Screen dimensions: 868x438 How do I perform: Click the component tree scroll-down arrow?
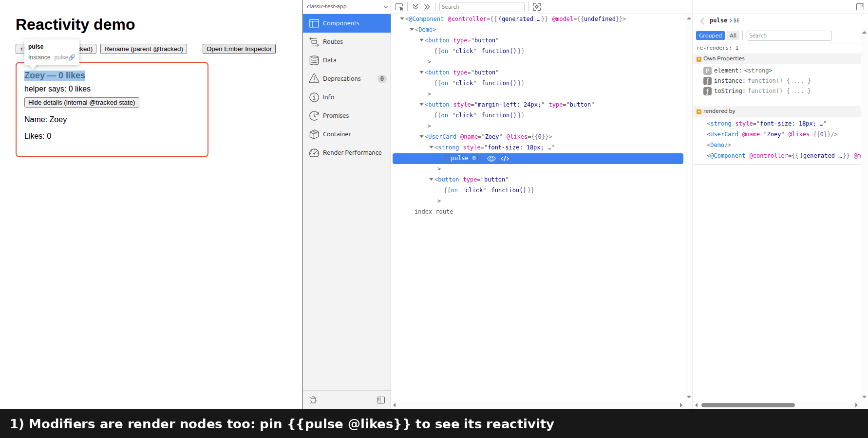coord(689,397)
